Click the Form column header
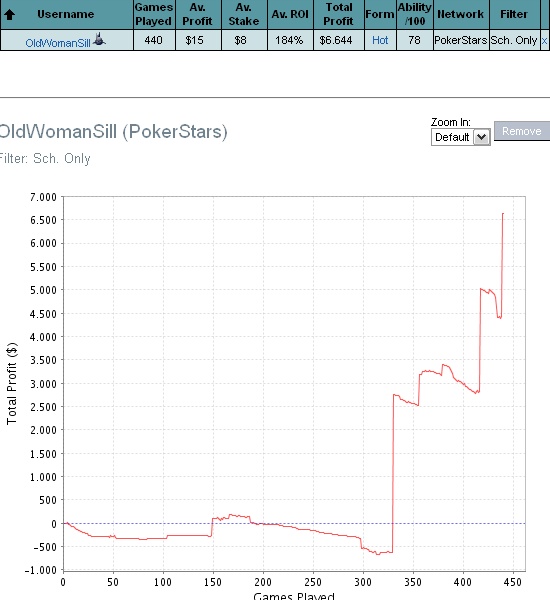 (380, 14)
